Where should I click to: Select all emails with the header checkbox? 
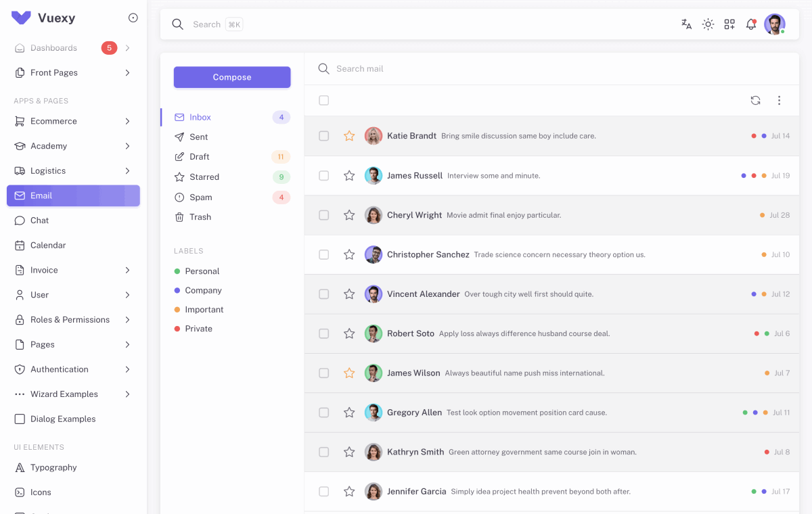coord(323,100)
